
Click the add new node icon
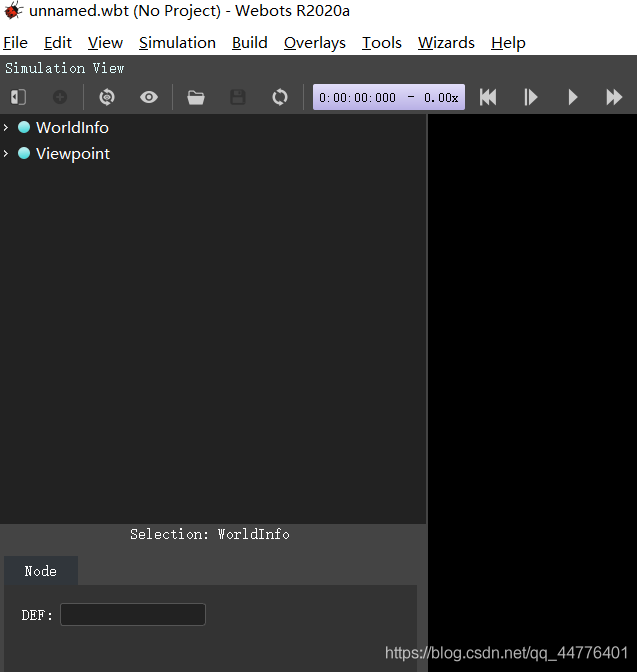pos(60,97)
